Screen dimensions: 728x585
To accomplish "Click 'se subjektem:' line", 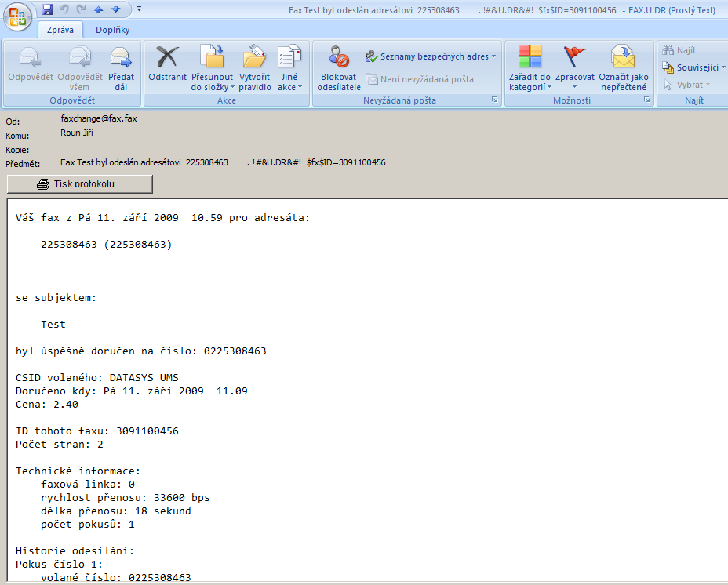I will pyautogui.click(x=56, y=298).
